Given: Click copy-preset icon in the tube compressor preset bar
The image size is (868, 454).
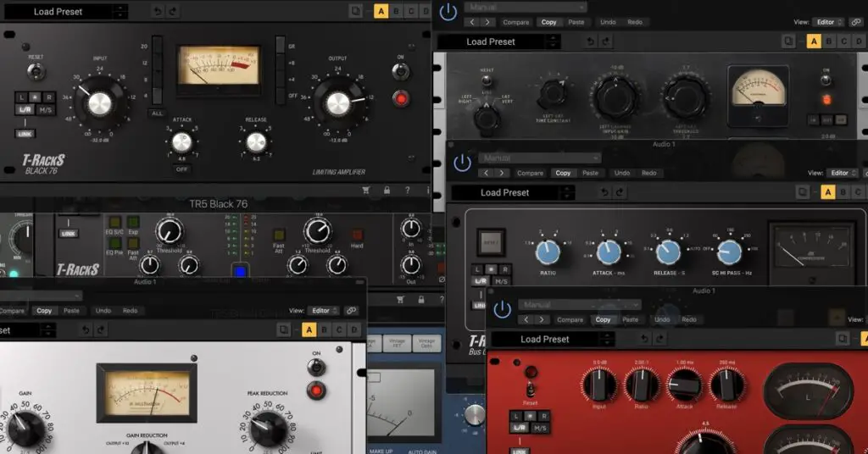Looking at the screenshot, I should tap(789, 42).
